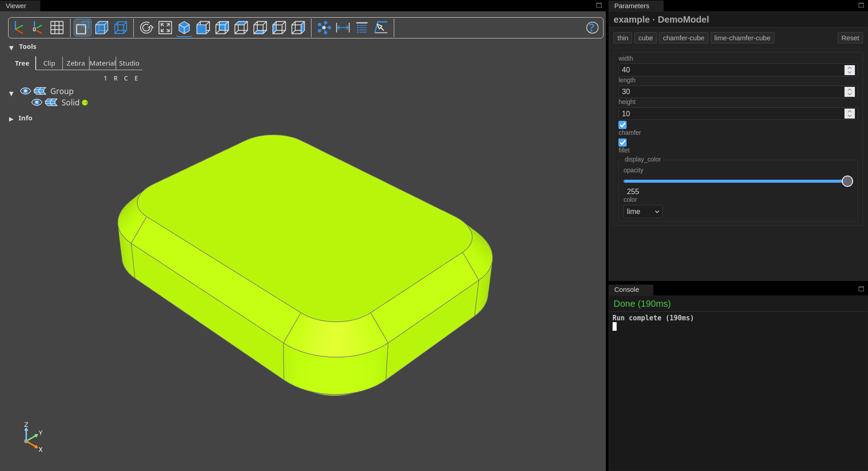The image size is (868, 471).
Task: Select the Console tab header
Action: click(627, 290)
